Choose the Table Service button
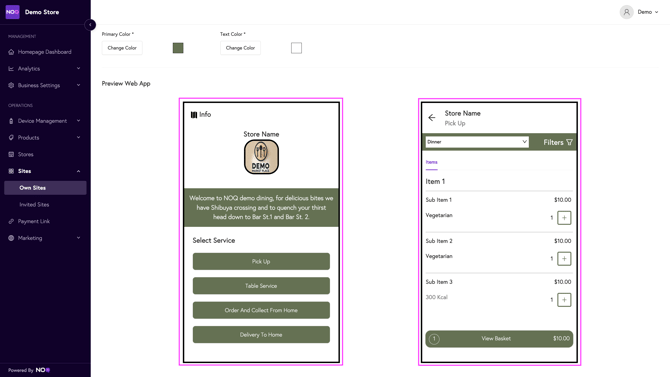 (x=261, y=286)
